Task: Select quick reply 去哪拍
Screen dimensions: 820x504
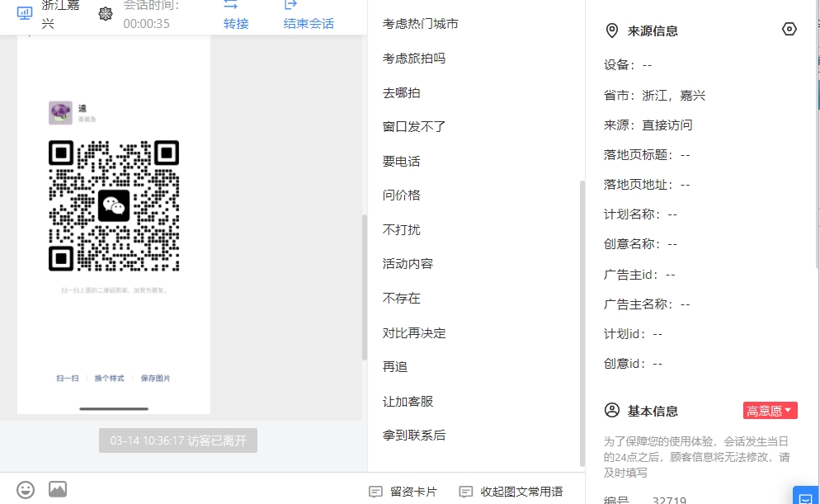Action: (x=401, y=93)
